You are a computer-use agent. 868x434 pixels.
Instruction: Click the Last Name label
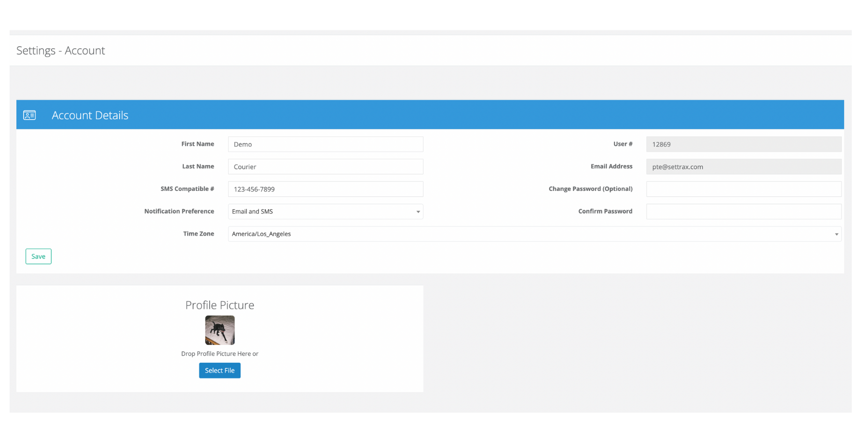coord(198,166)
